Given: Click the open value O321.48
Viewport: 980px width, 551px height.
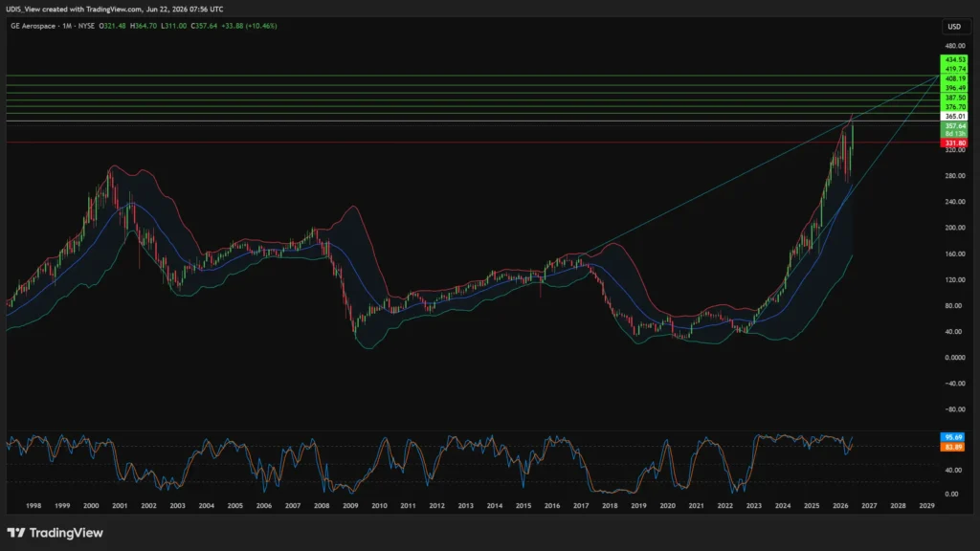Looking at the screenshot, I should tap(113, 26).
